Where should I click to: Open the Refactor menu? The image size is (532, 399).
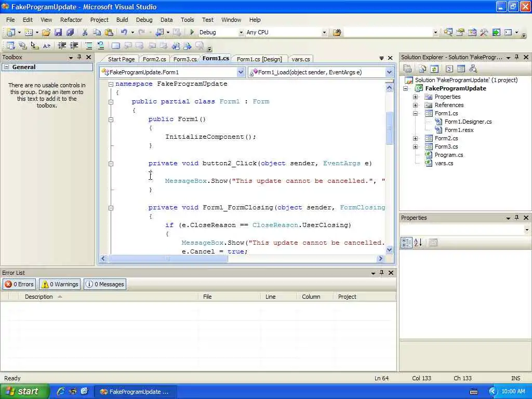pyautogui.click(x=71, y=20)
